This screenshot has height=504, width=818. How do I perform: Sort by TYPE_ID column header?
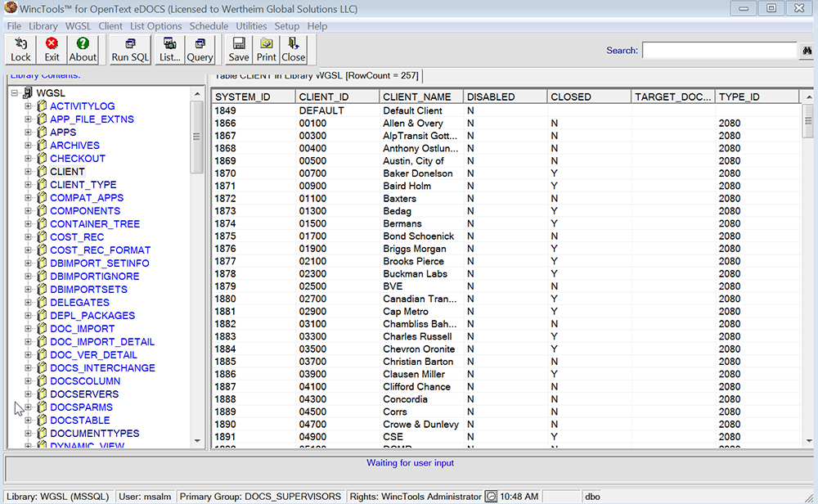click(757, 97)
